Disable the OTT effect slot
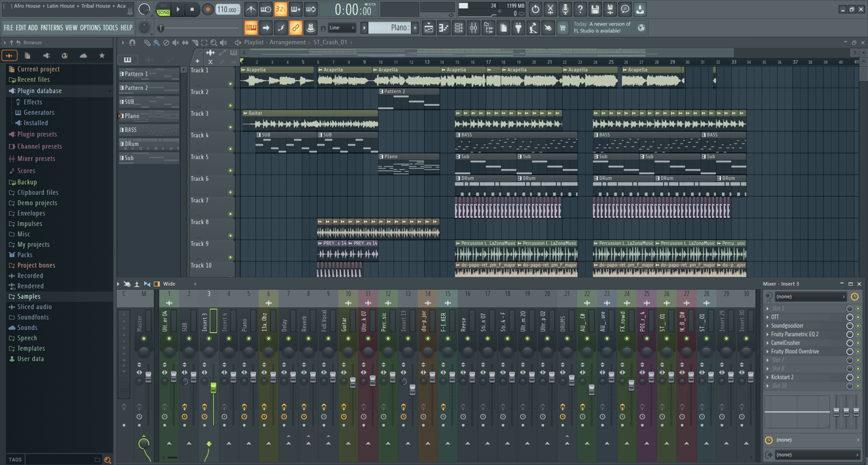Image resolution: width=868 pixels, height=465 pixels. tap(858, 317)
